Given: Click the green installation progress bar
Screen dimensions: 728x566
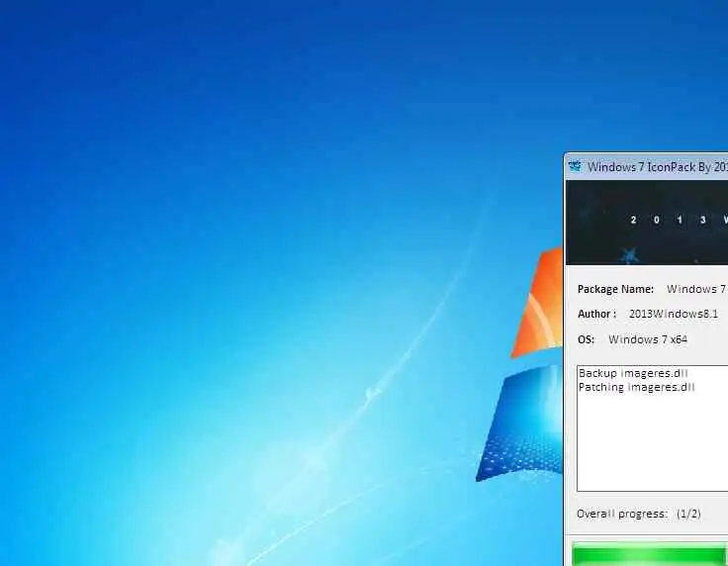Looking at the screenshot, I should tap(650, 555).
